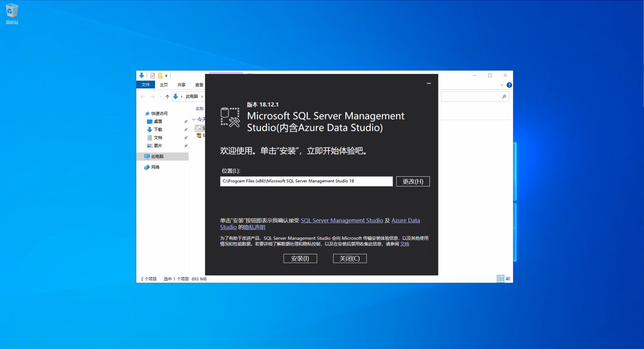The image size is (644, 349).
Task: Select Pictures (图片) in Explorer sidebar
Action: [x=158, y=146]
